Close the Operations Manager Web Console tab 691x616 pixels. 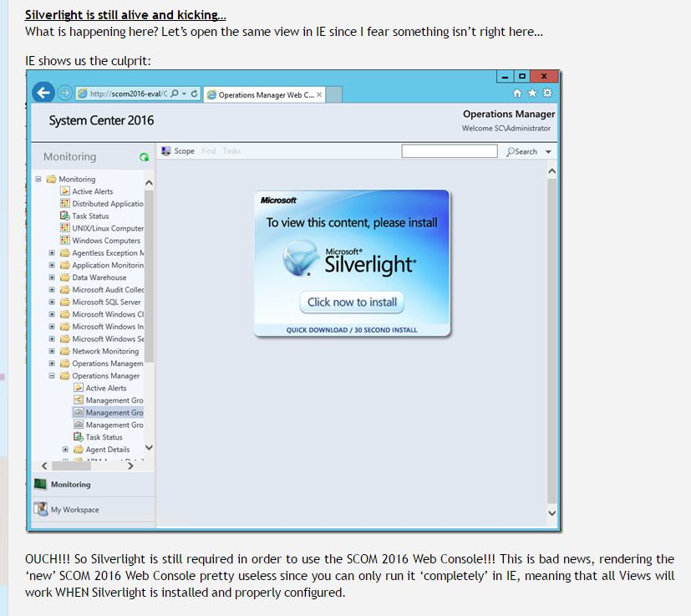point(319,94)
